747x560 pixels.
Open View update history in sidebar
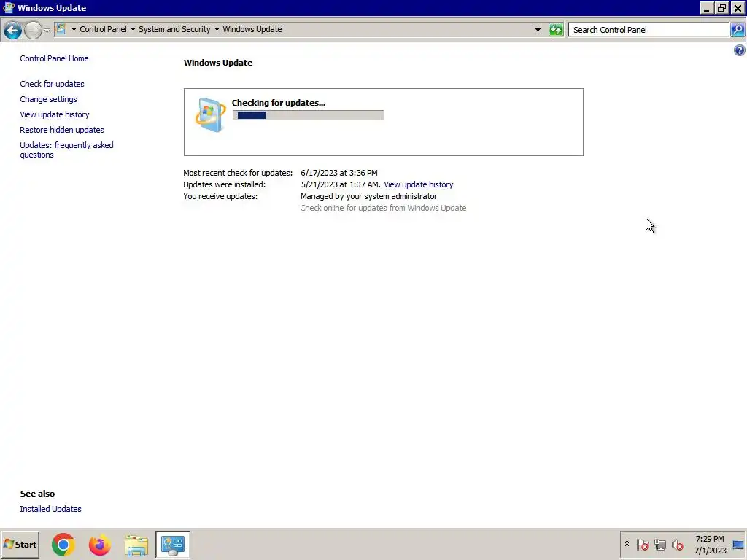[x=55, y=114]
